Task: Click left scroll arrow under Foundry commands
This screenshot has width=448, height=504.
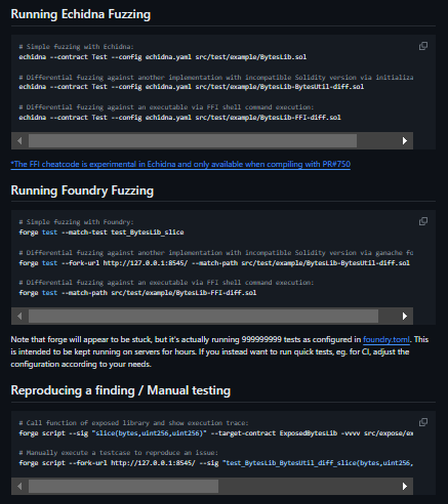Action: tap(20, 316)
